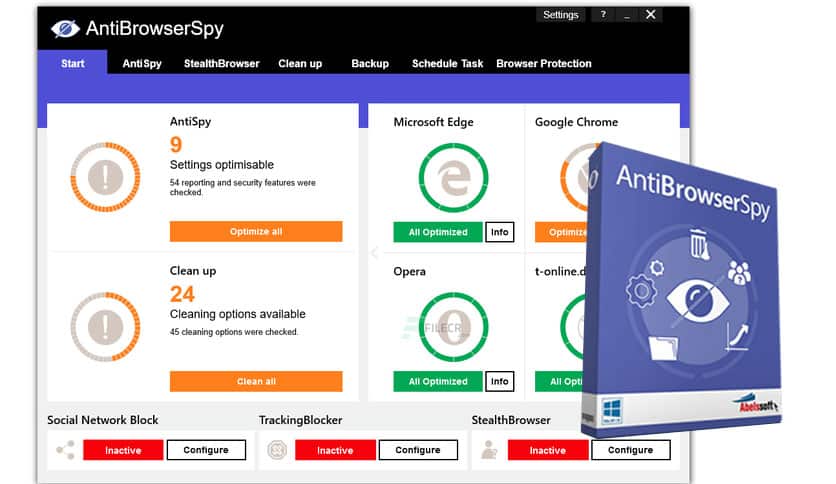The image size is (836, 484).
Task: Switch to the AntiSpy tab
Action: tap(142, 63)
